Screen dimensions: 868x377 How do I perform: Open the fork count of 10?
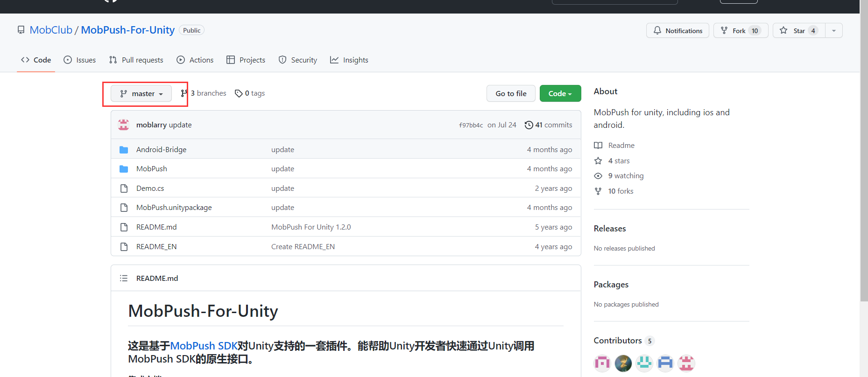[755, 30]
